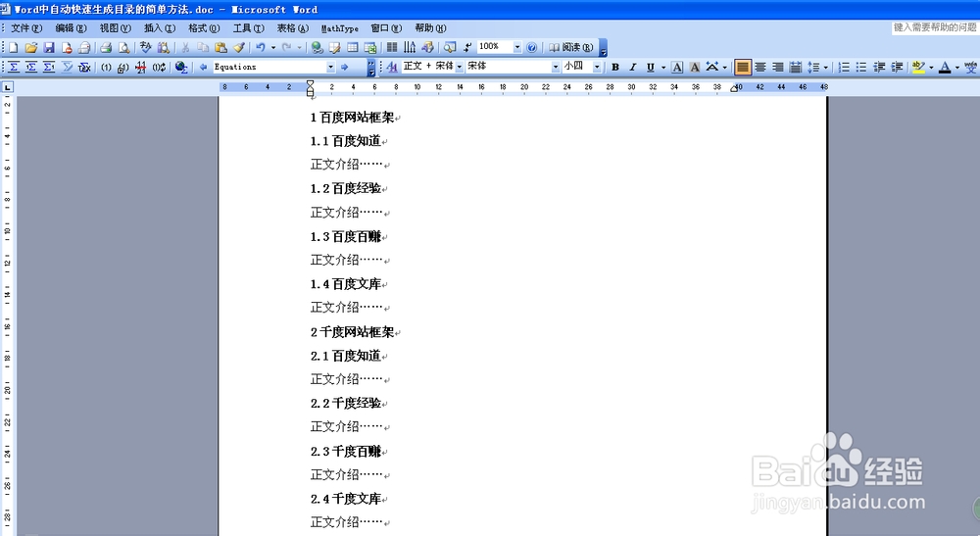980x536 pixels.
Task: Click heading text 1.2 百度经验
Action: click(x=346, y=189)
